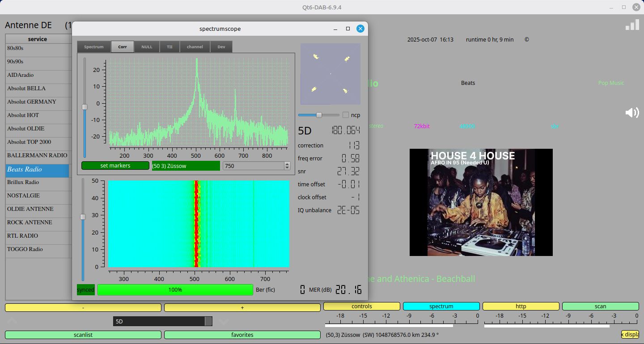Maximize the spectrumscope window

tap(348, 29)
